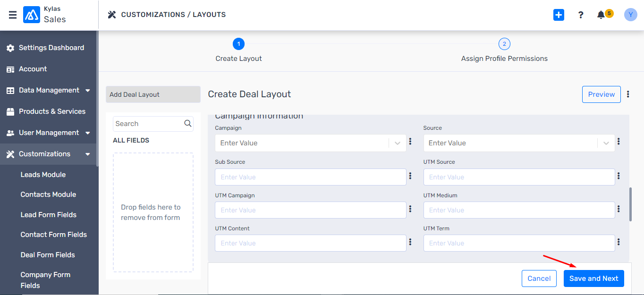Open options menu for UTM Campaign field
Screen dimensions: 644x295
410,209
